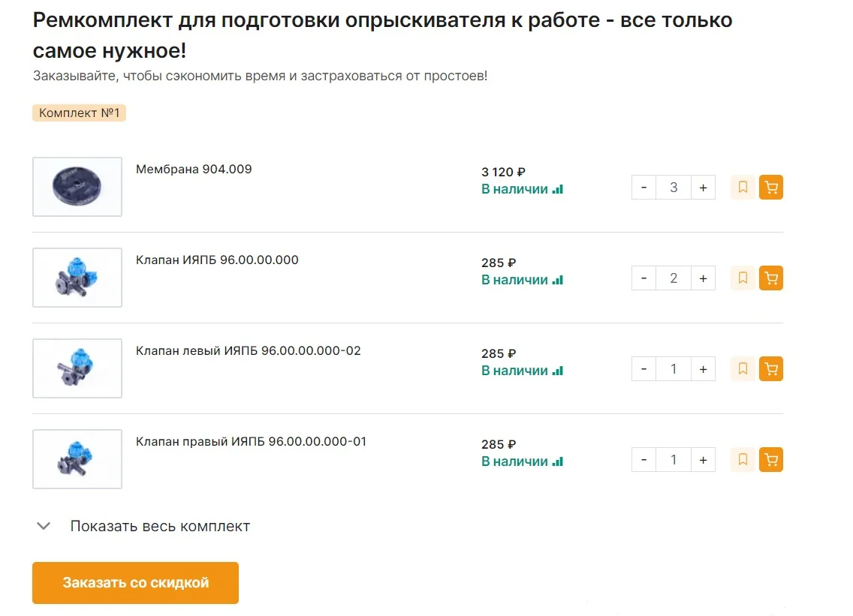Add Клапан правый to cart

[x=770, y=460]
